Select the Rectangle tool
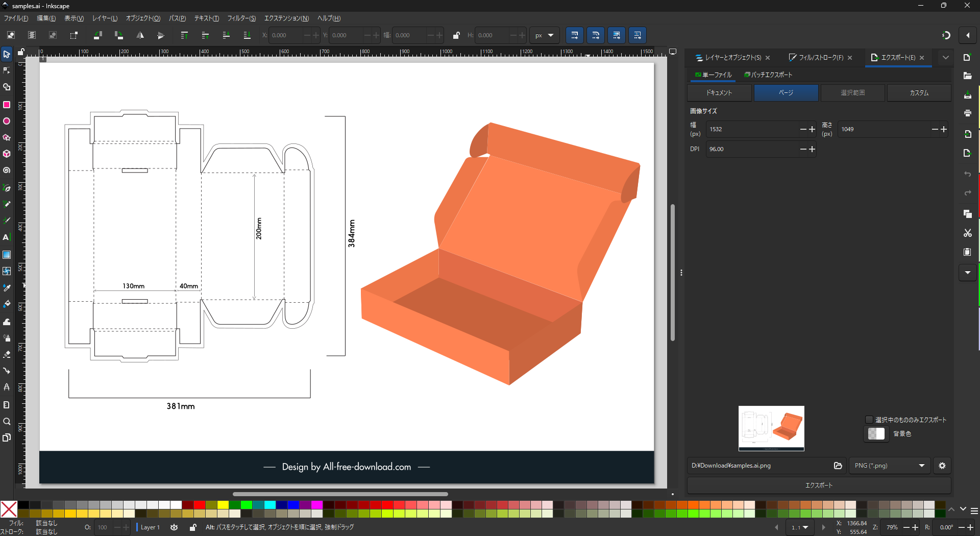This screenshot has width=980, height=536. point(7,105)
